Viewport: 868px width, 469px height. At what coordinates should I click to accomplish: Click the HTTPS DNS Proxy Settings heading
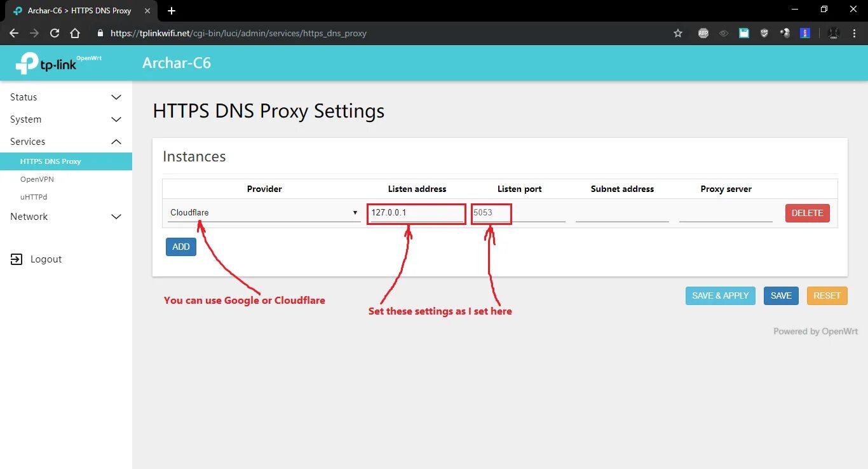(269, 111)
